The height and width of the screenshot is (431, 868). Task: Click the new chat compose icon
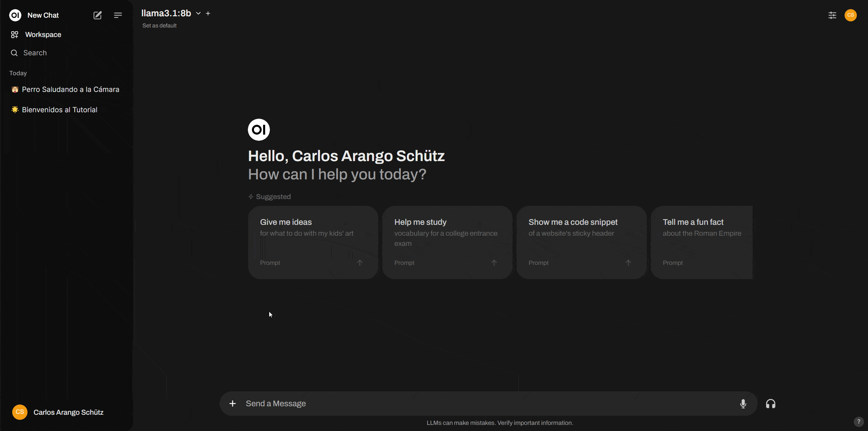click(x=98, y=15)
